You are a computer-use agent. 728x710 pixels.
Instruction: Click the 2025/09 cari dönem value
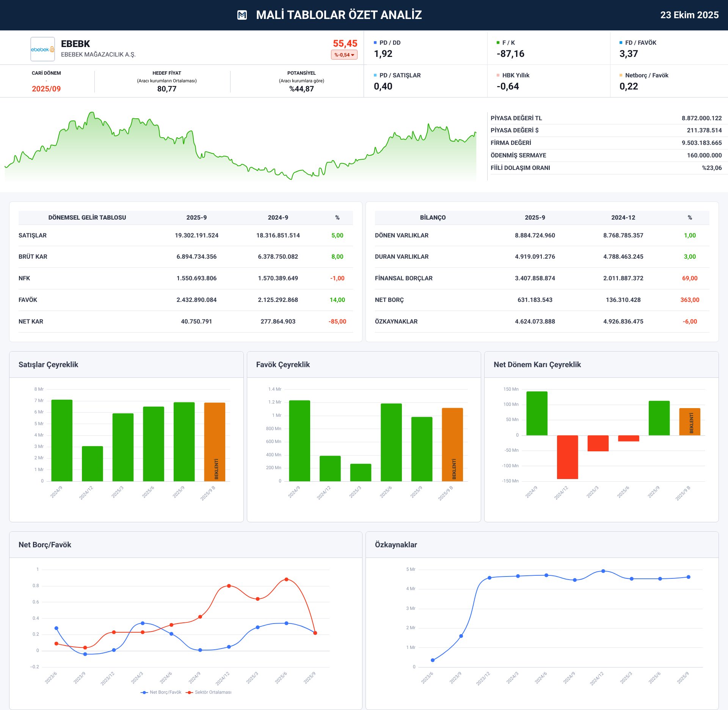(x=46, y=89)
